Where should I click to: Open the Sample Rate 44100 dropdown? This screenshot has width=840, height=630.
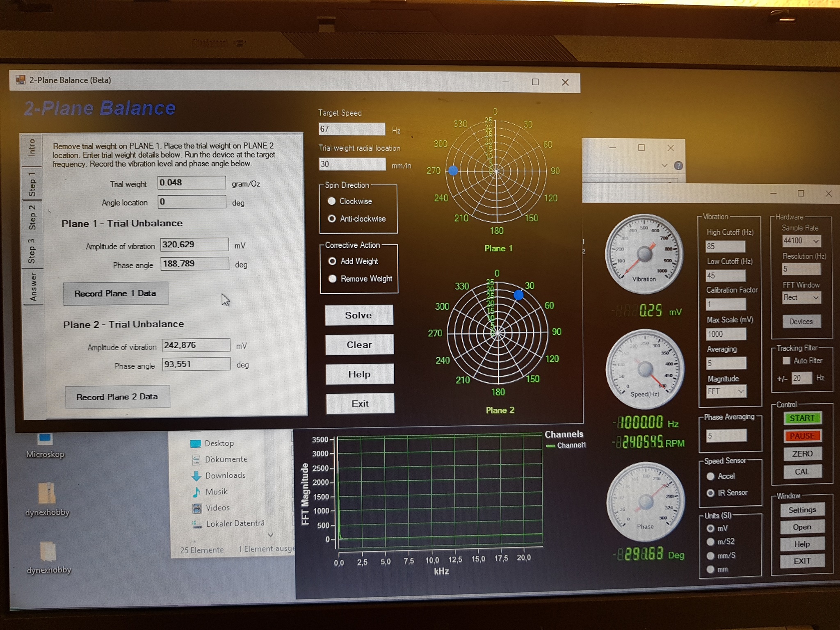801,241
